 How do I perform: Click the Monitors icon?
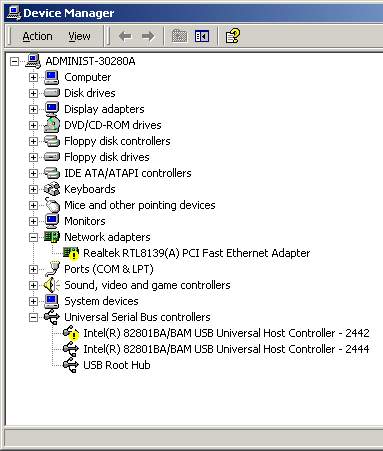tap(52, 221)
